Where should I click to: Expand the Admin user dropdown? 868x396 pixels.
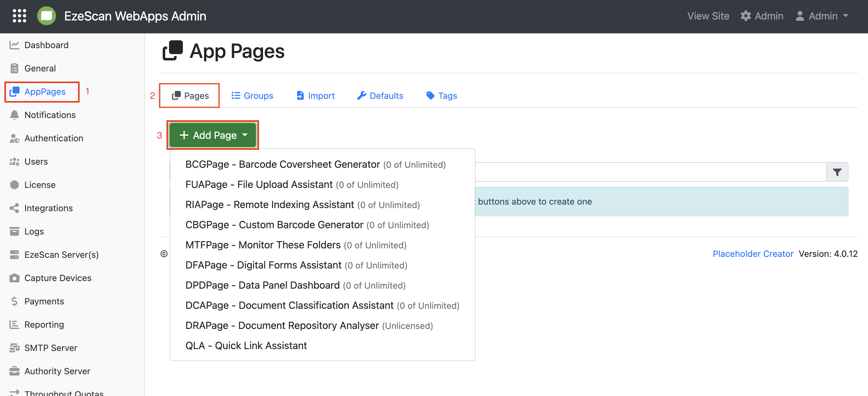822,16
